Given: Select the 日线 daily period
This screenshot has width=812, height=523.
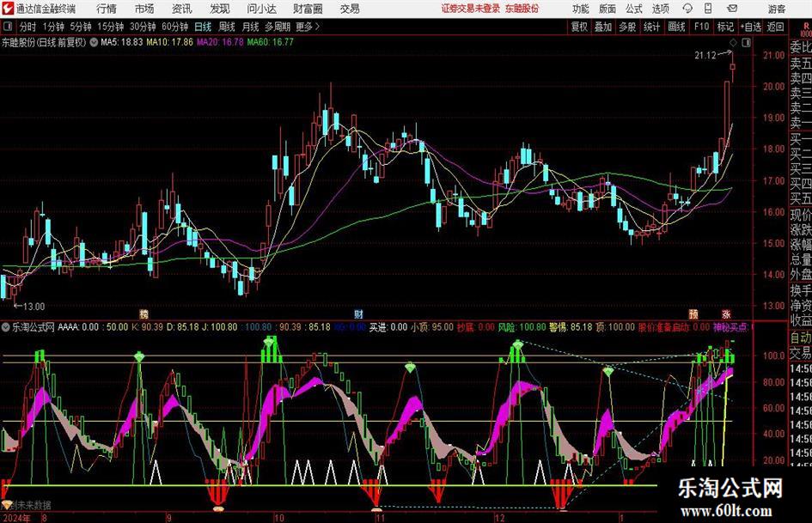Looking at the screenshot, I should point(203,27).
